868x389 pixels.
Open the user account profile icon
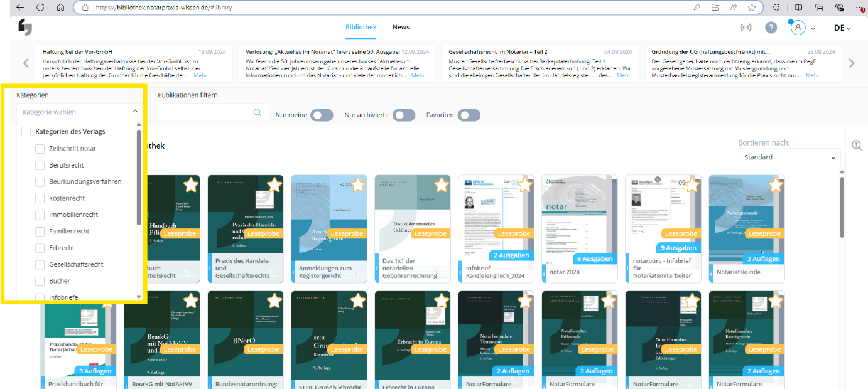(x=798, y=28)
